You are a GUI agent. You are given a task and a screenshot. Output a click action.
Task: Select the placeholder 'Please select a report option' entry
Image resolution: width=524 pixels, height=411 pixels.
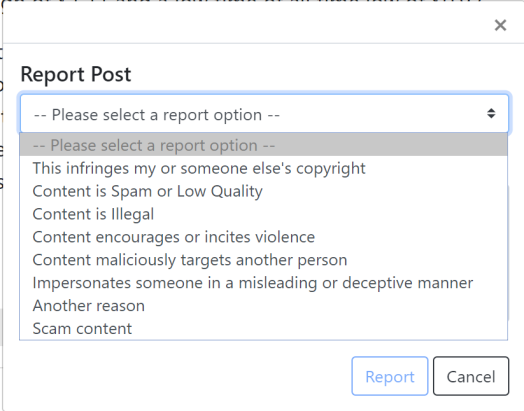pyautogui.click(x=264, y=145)
